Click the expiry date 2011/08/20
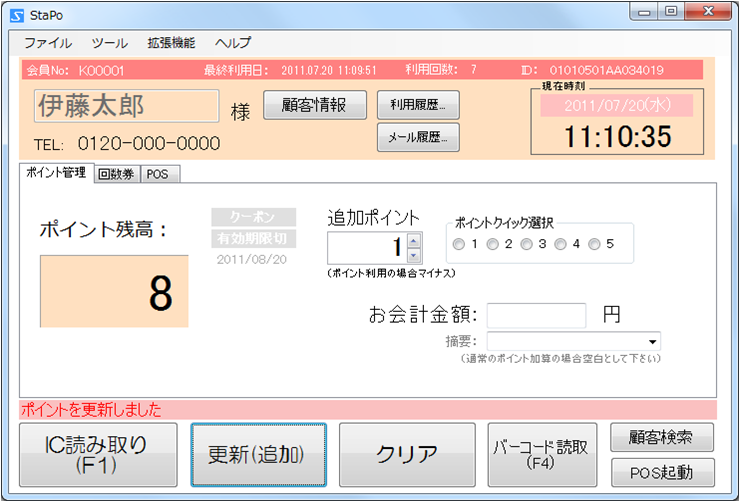Viewport: 740px width, 502px height. click(x=252, y=259)
